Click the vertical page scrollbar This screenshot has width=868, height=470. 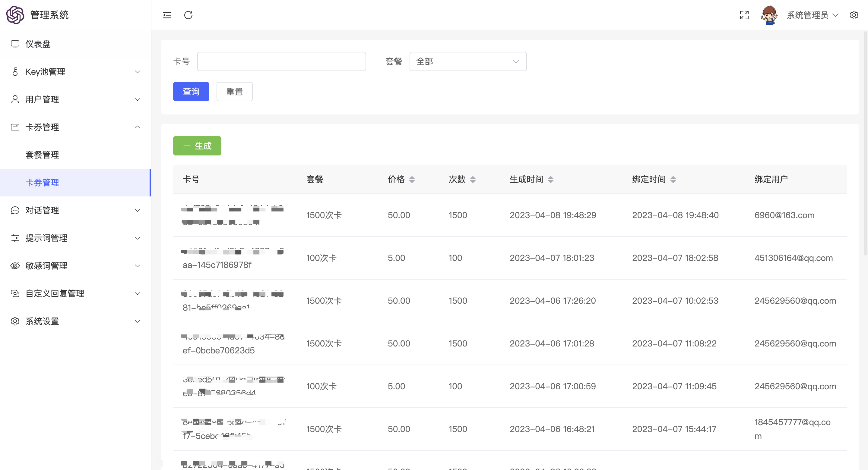coord(866,143)
